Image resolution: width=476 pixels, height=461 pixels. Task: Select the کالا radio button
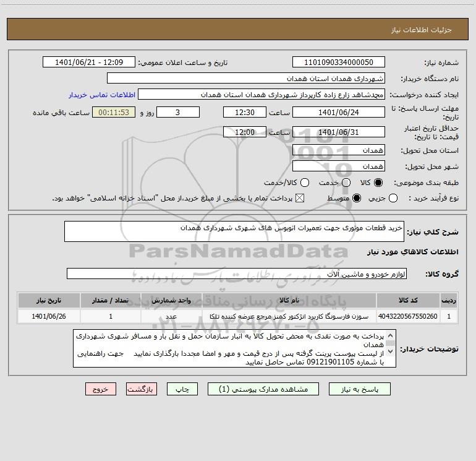click(x=378, y=183)
